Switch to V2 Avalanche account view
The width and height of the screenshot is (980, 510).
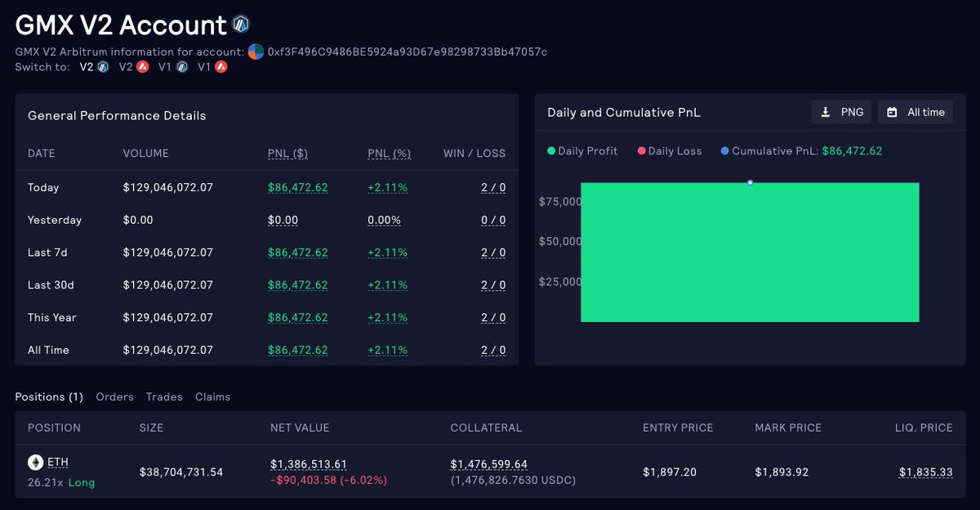(x=133, y=67)
